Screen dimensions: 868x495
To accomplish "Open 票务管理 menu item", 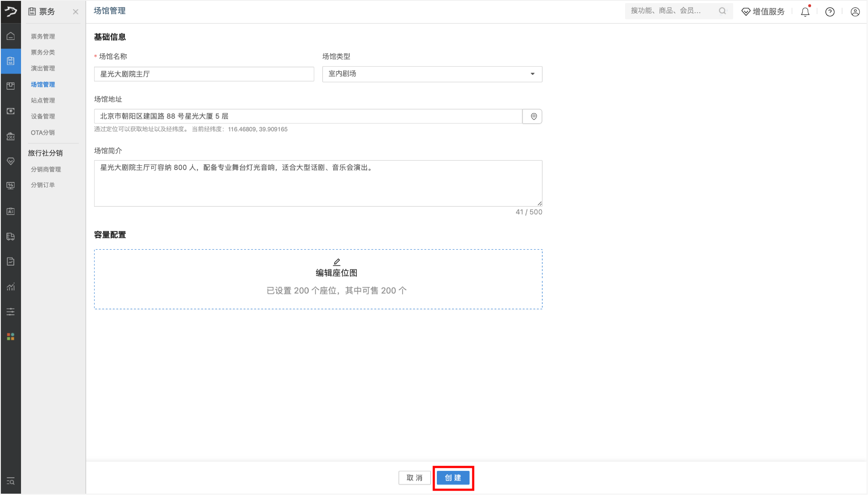I will pyautogui.click(x=43, y=36).
